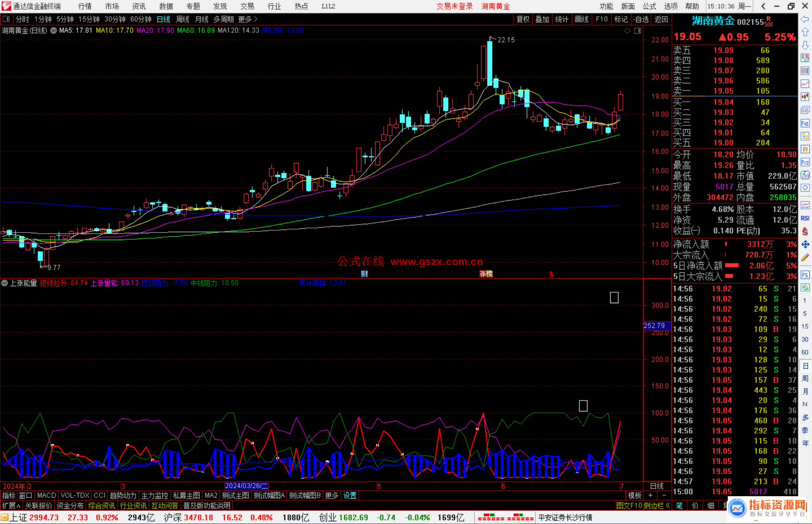This screenshot has width=812, height=524.
Task: Click the minus zoom button beside 模板
Action: (664, 495)
